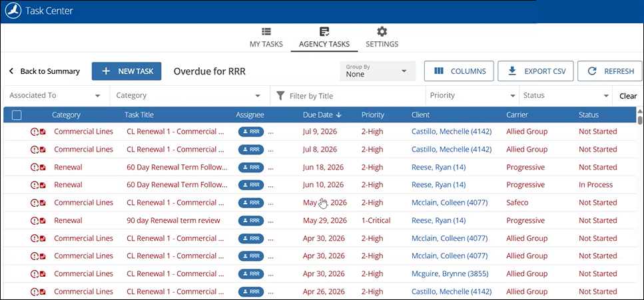Click the scrollbar up arrow of the task table
Viewport: 644px width, 300px height.
click(639, 111)
